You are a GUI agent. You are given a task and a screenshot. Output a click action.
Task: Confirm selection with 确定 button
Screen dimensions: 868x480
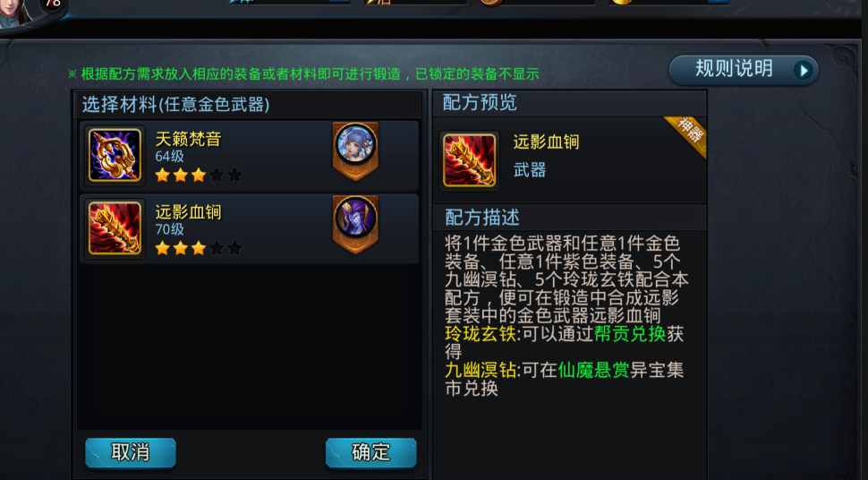coord(370,453)
